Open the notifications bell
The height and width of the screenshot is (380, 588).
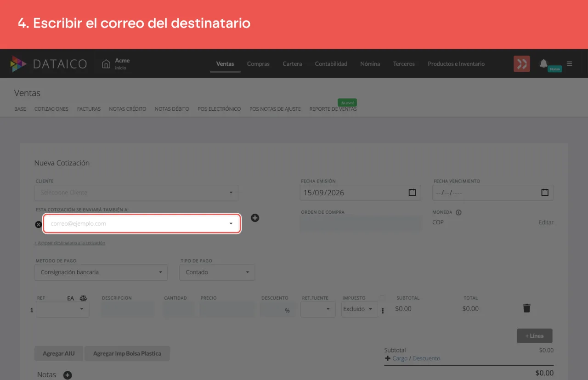pos(544,63)
